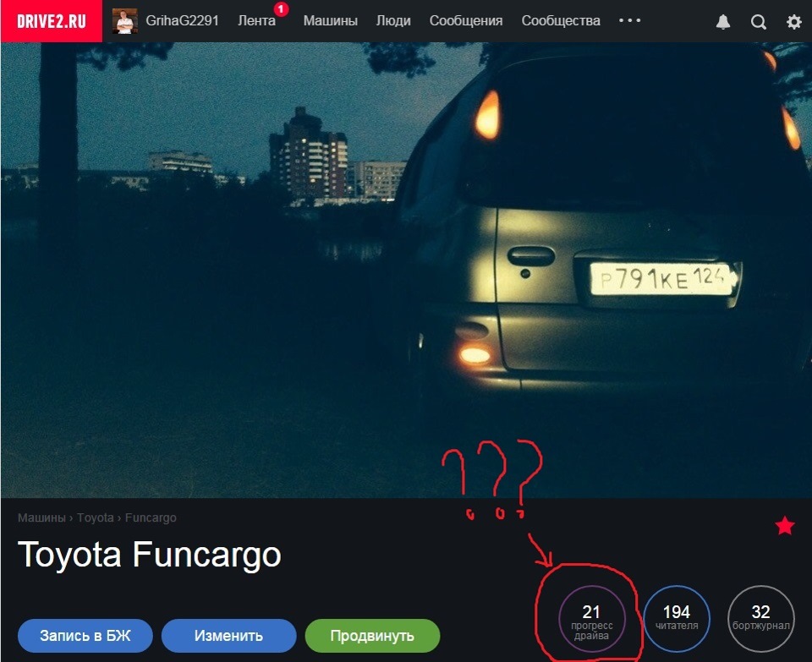Open the Лента feed menu

[x=256, y=21]
